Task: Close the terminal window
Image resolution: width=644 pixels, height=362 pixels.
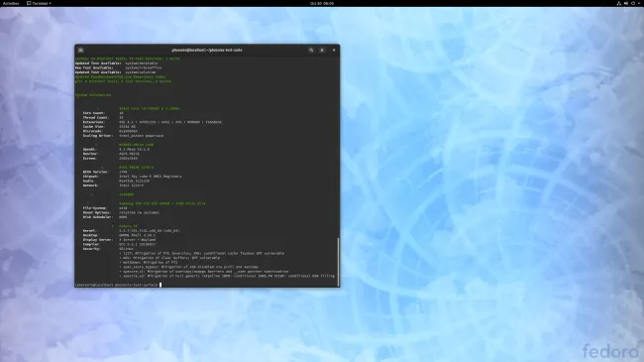Action: pyautogui.click(x=334, y=50)
